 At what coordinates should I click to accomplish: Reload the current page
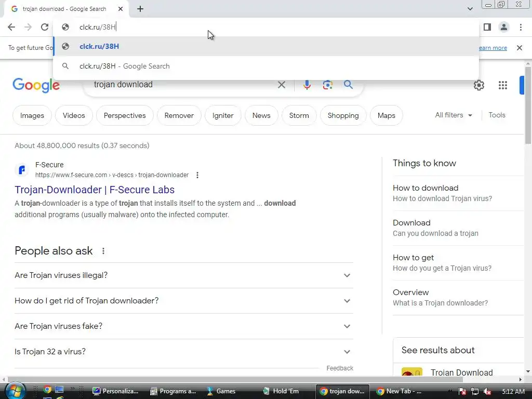[45, 27]
